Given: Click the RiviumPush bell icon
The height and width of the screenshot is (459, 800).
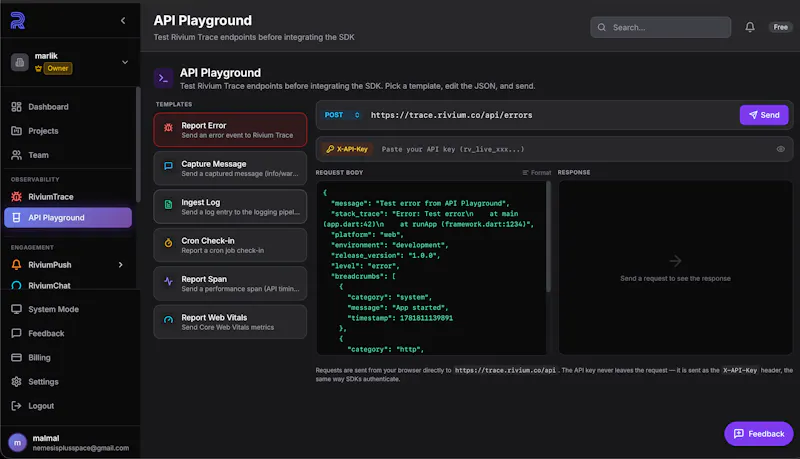Looking at the screenshot, I should tap(16, 265).
